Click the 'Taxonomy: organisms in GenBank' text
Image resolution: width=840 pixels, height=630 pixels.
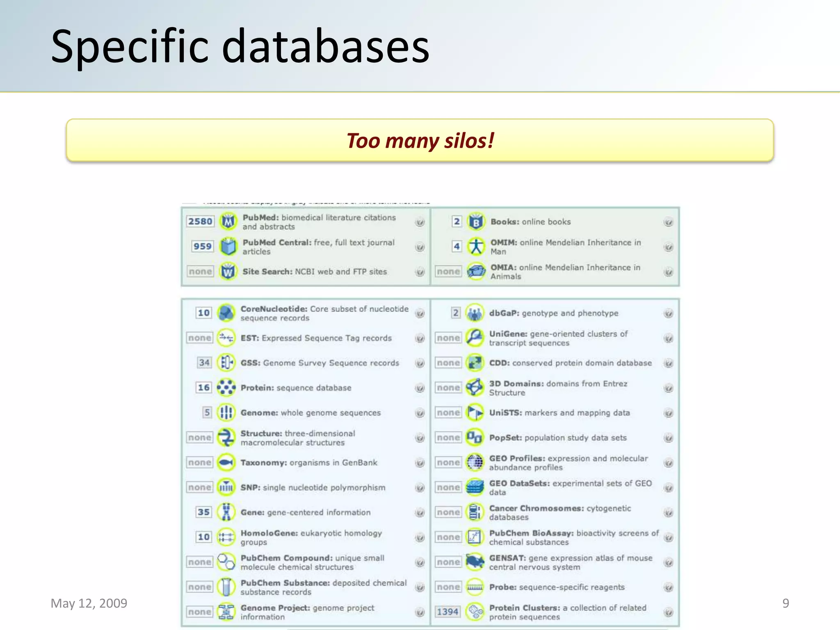tap(309, 463)
